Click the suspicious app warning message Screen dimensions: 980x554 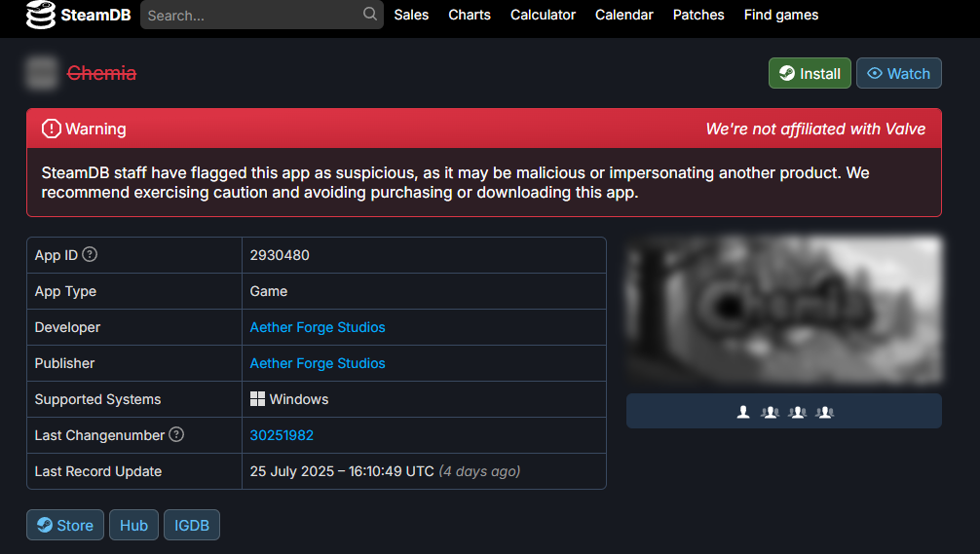coord(455,182)
